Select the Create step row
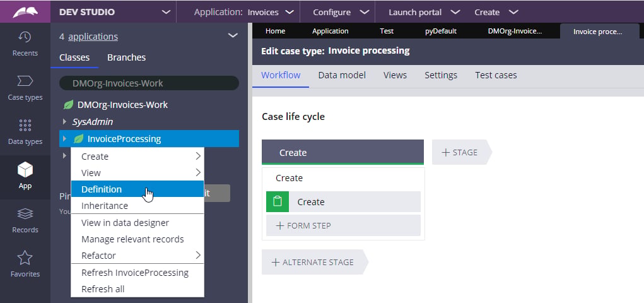This screenshot has width=644, height=303. [343, 202]
